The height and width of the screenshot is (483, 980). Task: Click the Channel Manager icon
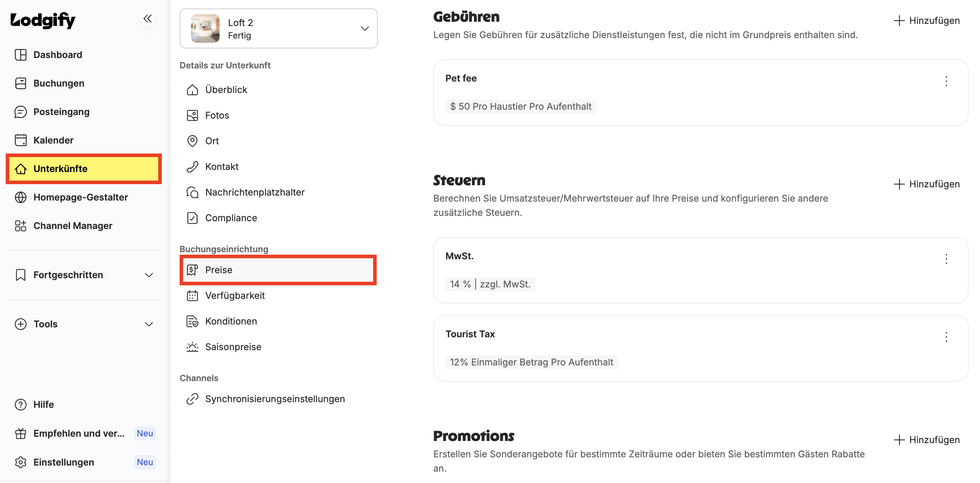21,226
